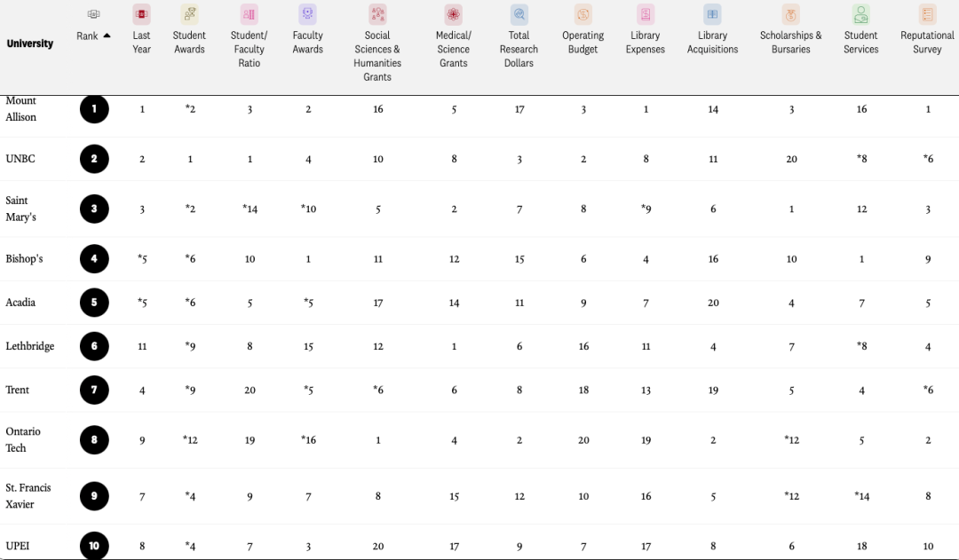Click the Mount Allison university name
The width and height of the screenshot is (959, 560).
(21, 109)
